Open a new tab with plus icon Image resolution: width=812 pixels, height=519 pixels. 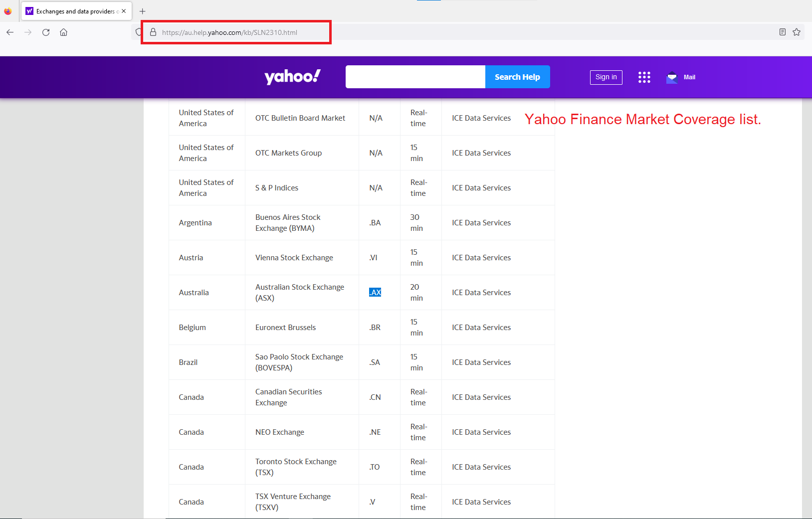click(142, 11)
